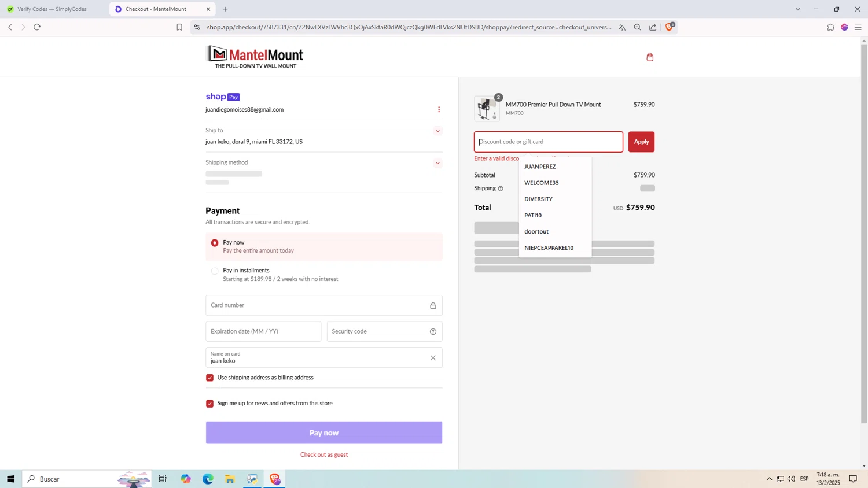Choose PATI10 from code suggestions

(x=555, y=215)
